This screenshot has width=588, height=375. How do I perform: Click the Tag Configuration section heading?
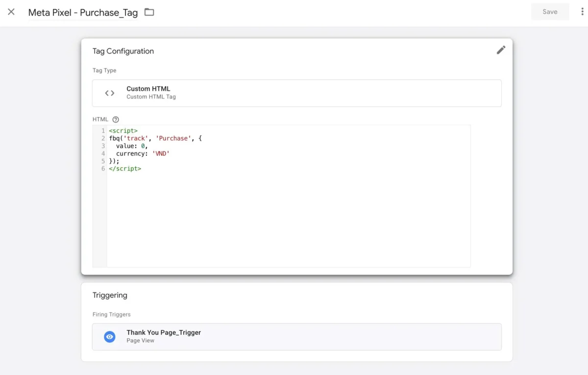coord(123,51)
